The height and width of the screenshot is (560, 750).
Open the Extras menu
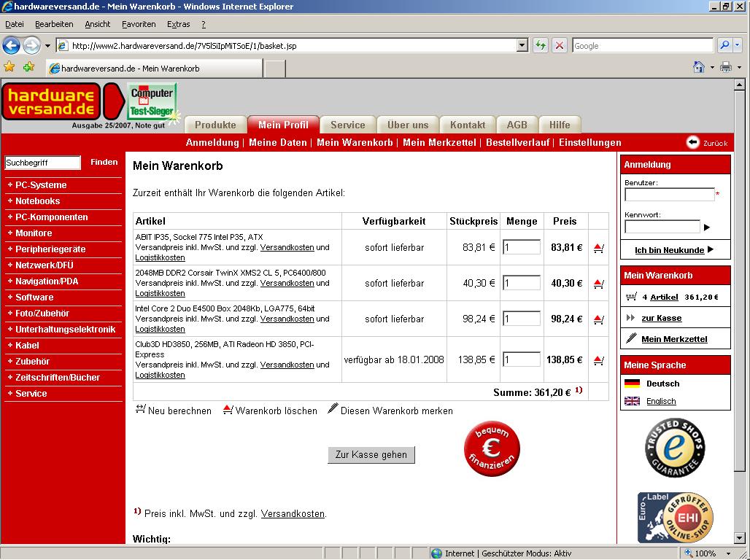coord(179,24)
